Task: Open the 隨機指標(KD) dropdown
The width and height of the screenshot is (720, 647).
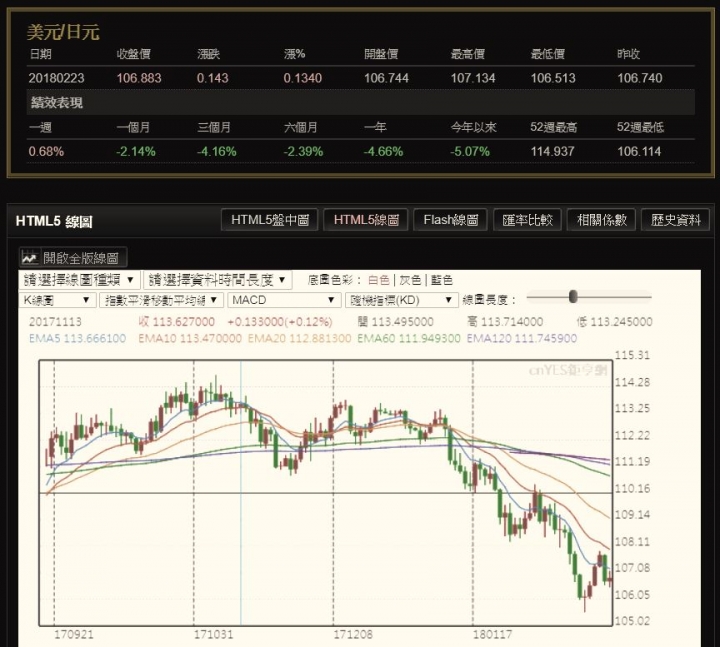Action: tap(400, 300)
